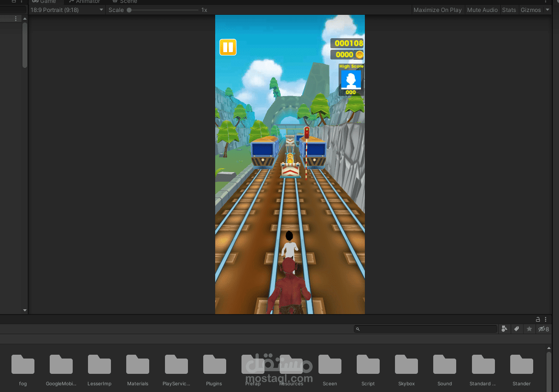This screenshot has width=559, height=392.
Task: Switch to the Scene tab
Action: (125, 1)
